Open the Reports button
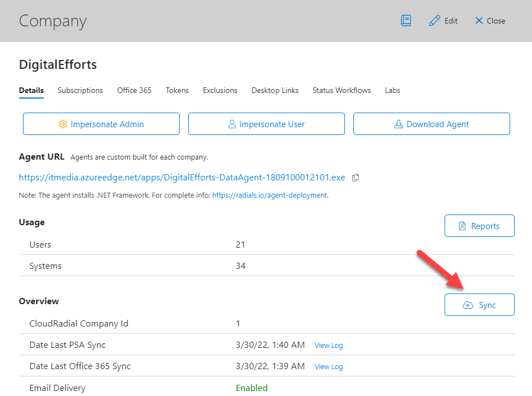Image resolution: width=532 pixels, height=396 pixels. tap(479, 226)
